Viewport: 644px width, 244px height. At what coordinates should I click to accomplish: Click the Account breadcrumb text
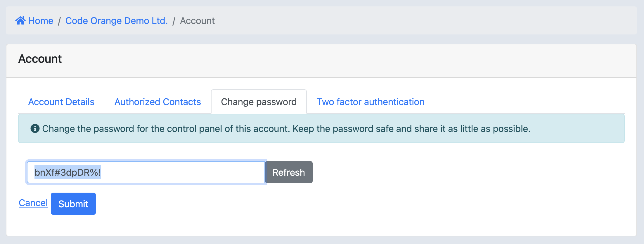coord(197,21)
